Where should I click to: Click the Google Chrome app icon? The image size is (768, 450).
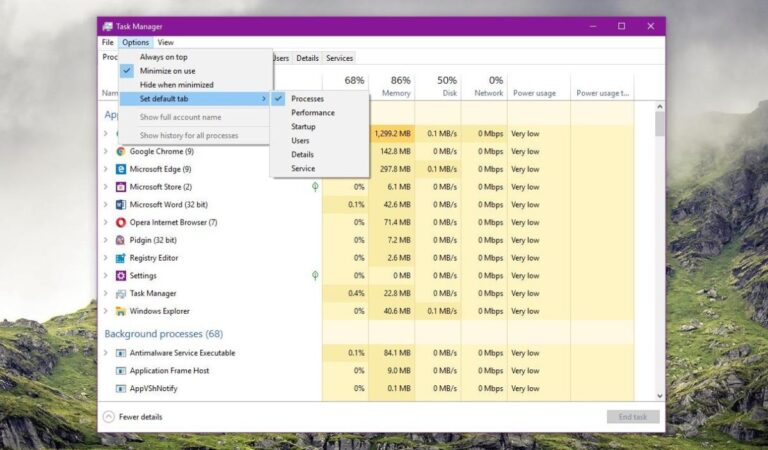[x=120, y=151]
